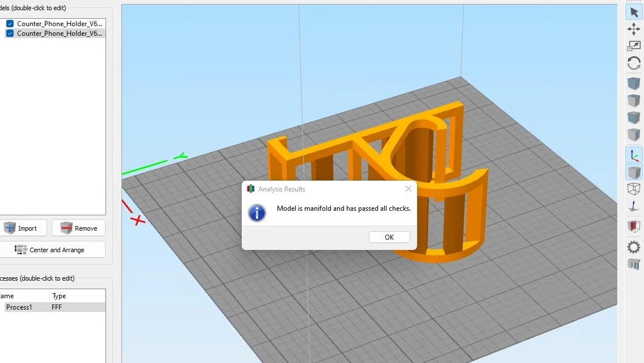644x363 pixels.
Task: Select the normal selection arrow tool
Action: pos(634,12)
